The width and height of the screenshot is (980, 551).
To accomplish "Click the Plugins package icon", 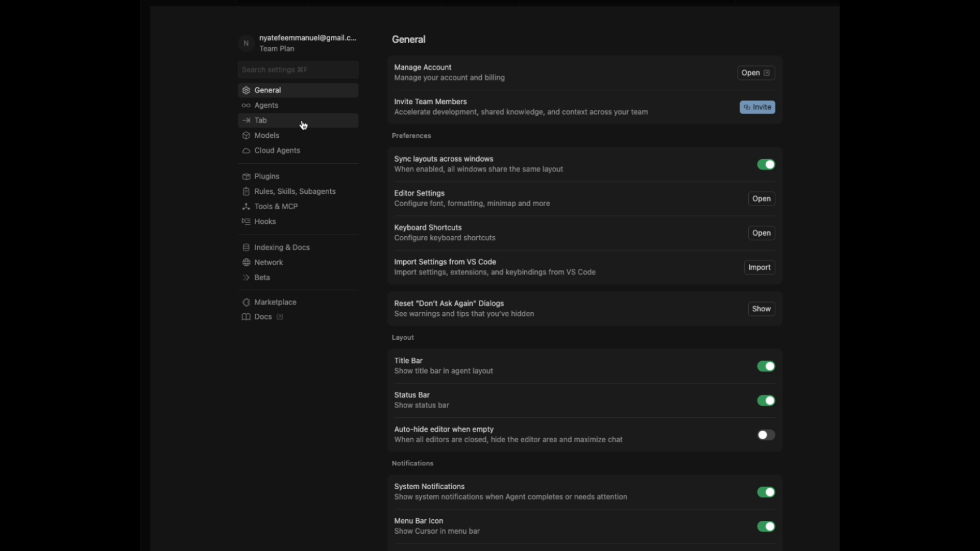I will click(246, 177).
